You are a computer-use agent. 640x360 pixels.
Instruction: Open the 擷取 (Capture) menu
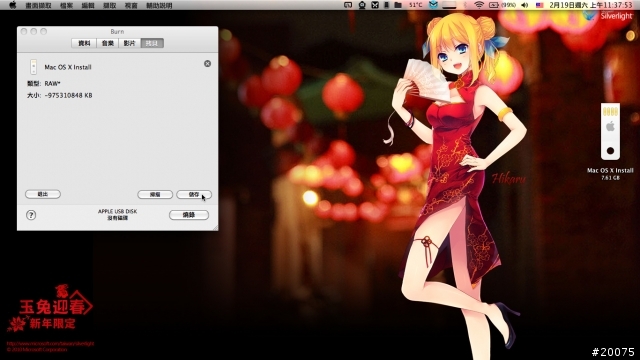click(x=109, y=5)
